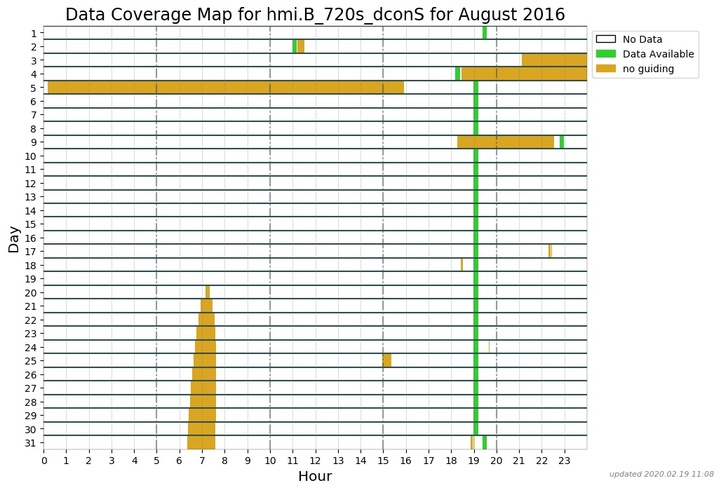Select the green marker on day 9 near hour 23
721x490 pixels.
tap(561, 142)
